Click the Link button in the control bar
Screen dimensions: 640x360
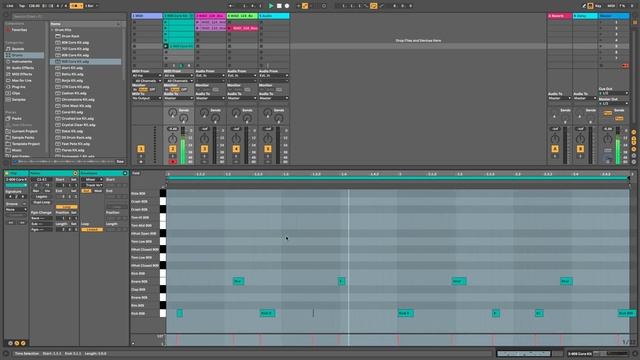click(10, 6)
